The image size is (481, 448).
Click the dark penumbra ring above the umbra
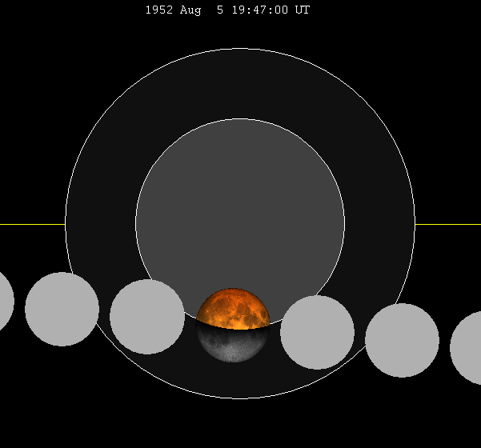coord(240,84)
